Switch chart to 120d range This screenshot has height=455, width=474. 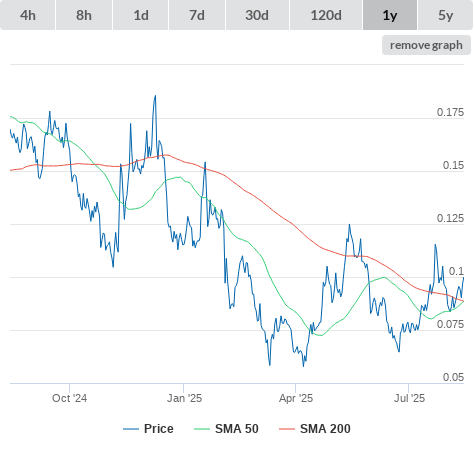pos(326,15)
